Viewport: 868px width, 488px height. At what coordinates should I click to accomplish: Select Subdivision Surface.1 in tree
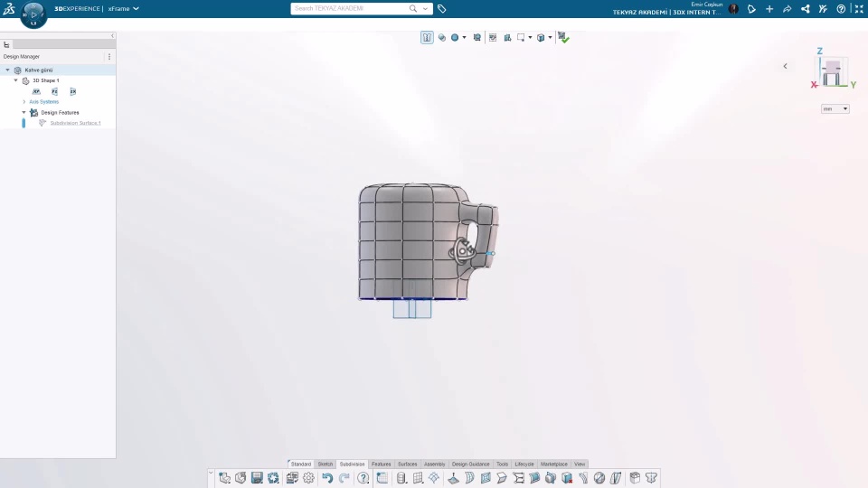tap(75, 123)
